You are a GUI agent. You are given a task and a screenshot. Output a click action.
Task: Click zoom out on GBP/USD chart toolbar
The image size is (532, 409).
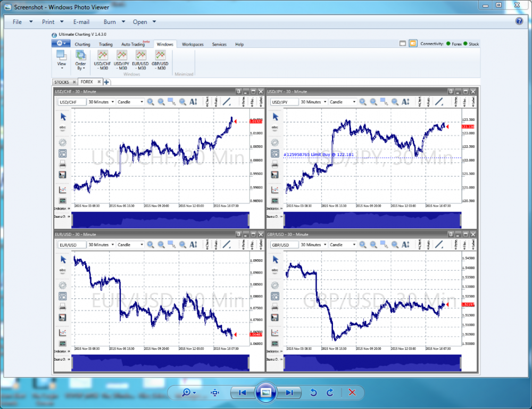(x=373, y=244)
